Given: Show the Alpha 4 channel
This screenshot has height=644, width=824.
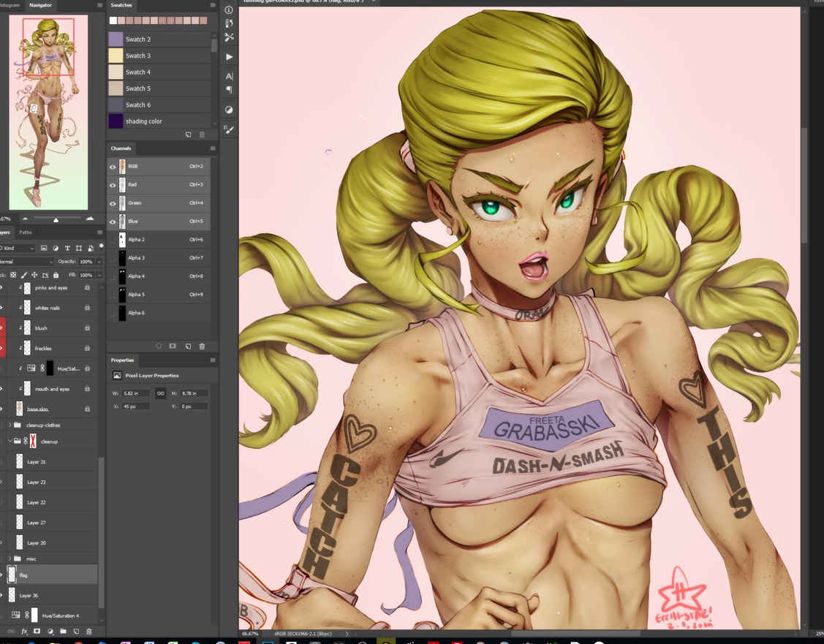Looking at the screenshot, I should [x=113, y=276].
